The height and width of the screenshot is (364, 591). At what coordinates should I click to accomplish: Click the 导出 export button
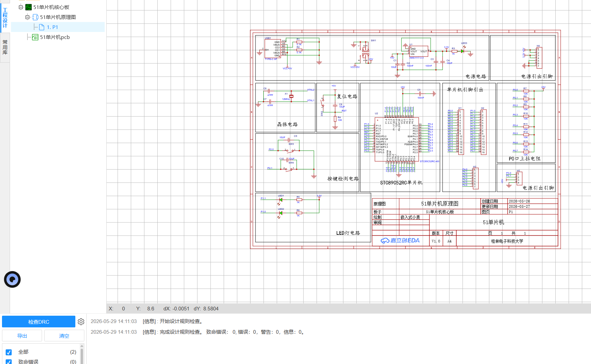coord(22,336)
